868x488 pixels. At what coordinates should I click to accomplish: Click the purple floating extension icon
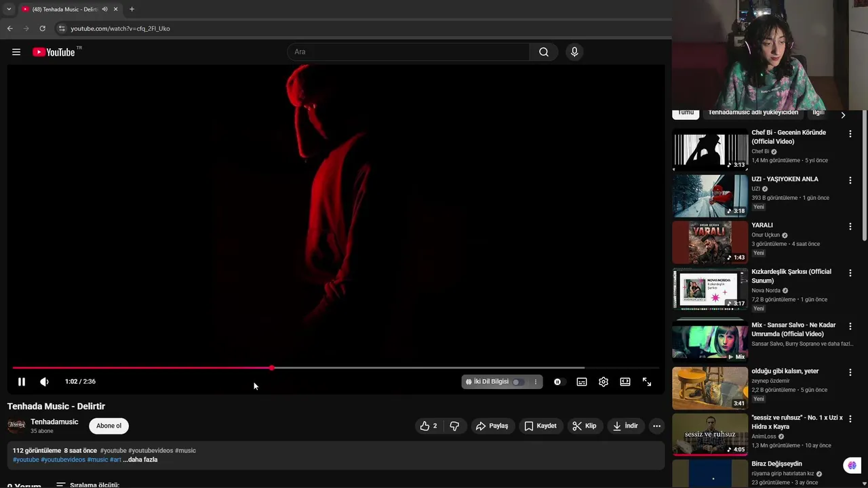click(x=852, y=466)
